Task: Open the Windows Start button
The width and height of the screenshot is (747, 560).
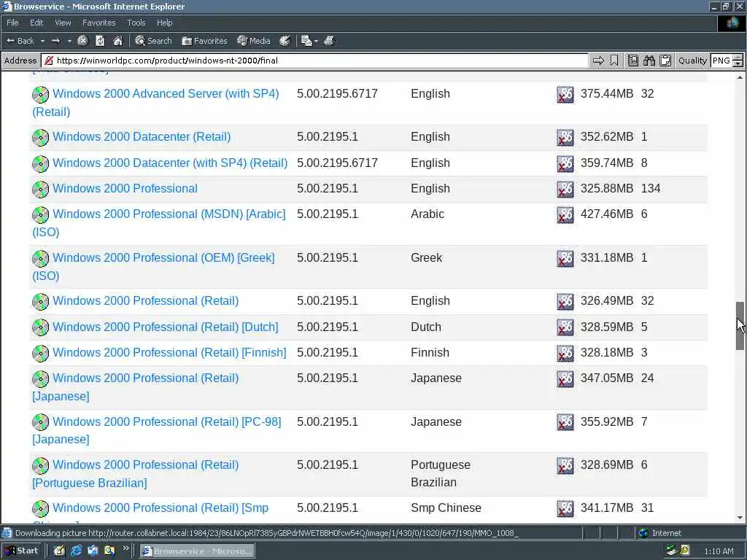Action: tap(22, 551)
